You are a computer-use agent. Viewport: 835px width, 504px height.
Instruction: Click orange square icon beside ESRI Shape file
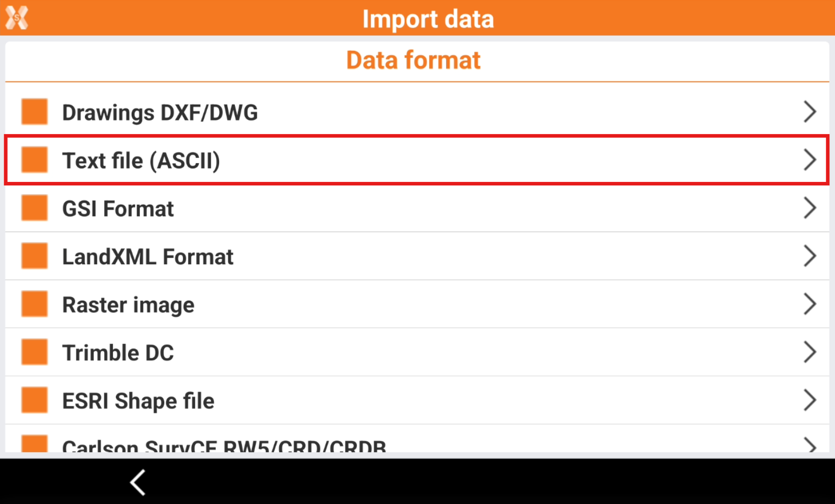point(35,400)
